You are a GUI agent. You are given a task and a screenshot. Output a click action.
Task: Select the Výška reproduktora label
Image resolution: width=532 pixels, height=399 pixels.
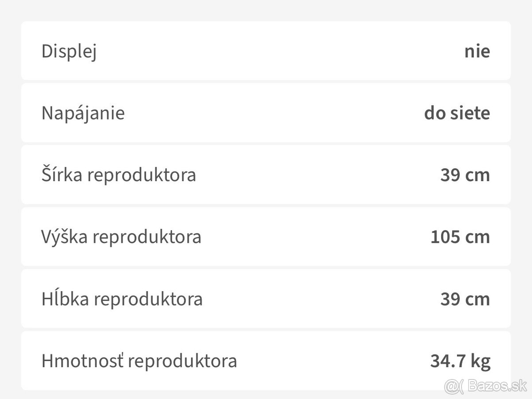121,237
